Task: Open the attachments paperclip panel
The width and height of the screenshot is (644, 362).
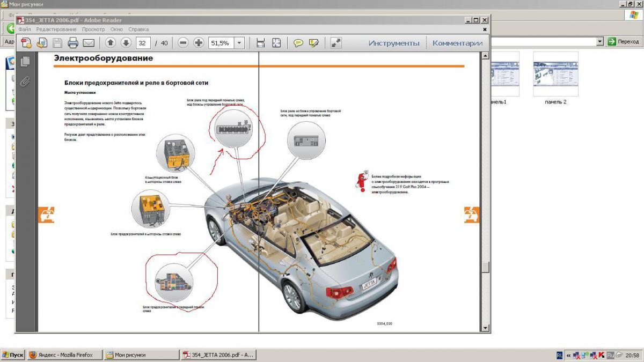Action: coord(25,82)
